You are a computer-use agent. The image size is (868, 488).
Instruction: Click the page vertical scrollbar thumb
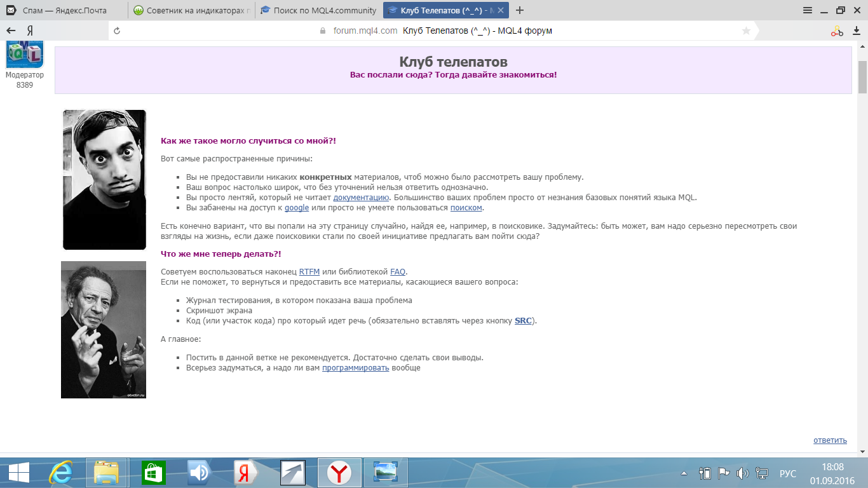(862, 76)
